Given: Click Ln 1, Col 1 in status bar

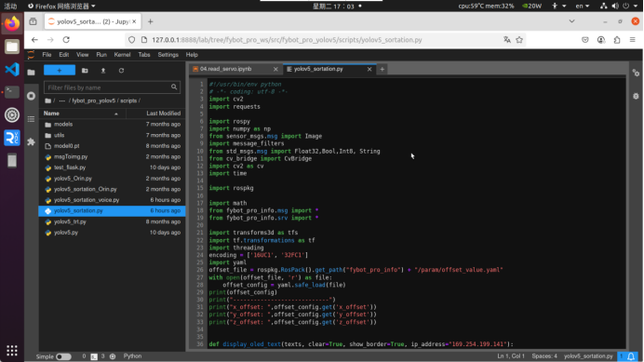Looking at the screenshot, I should (x=511, y=356).
